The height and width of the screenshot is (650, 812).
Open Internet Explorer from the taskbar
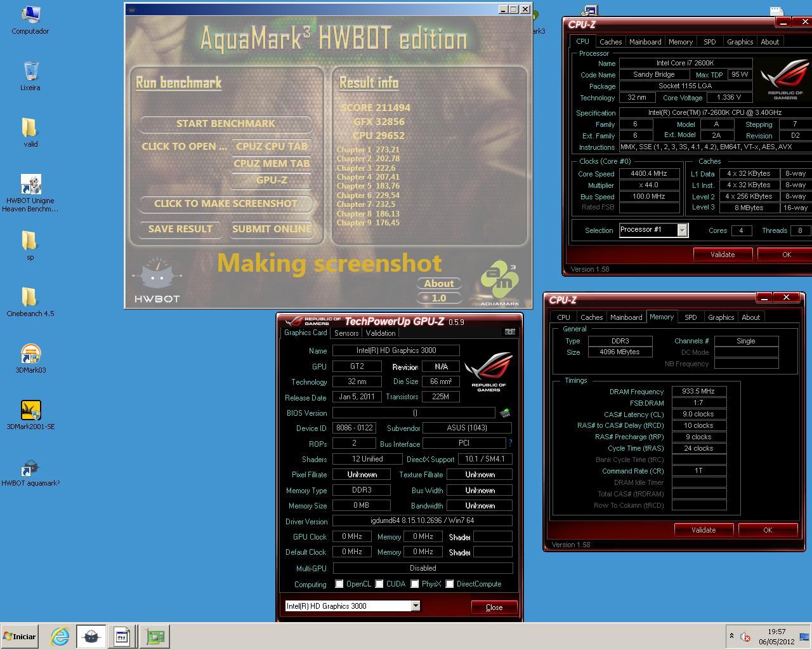(60, 636)
